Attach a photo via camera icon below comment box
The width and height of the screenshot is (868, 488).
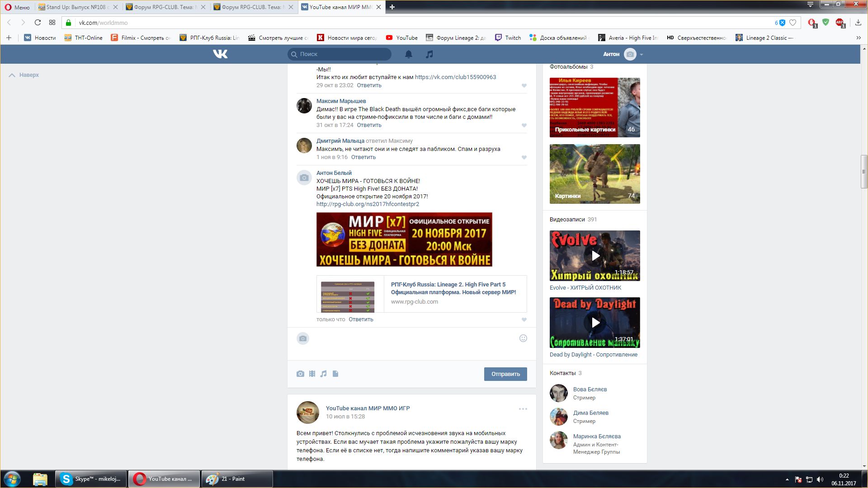point(300,374)
